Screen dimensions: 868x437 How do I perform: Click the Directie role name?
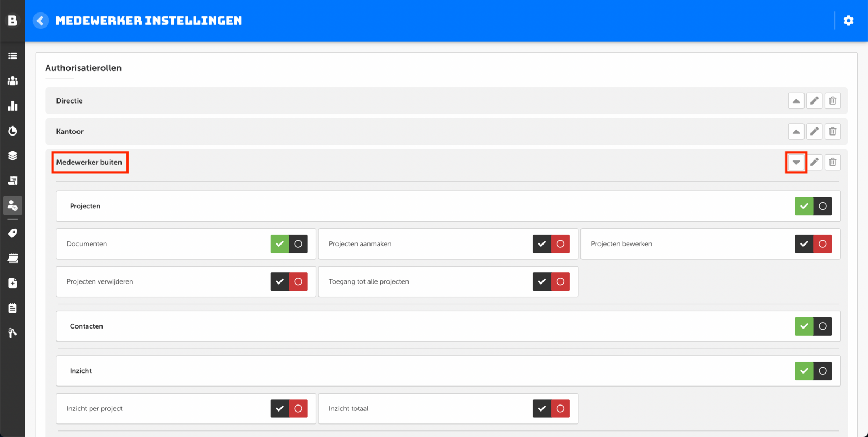point(69,101)
